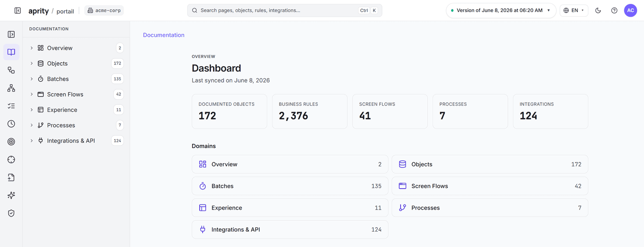Open the Integrations & API domain card

click(x=290, y=229)
